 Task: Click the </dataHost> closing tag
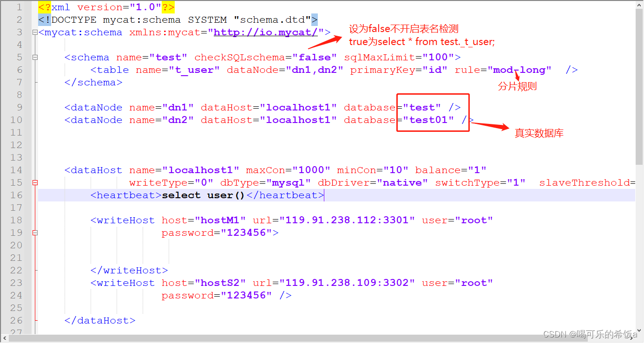pyautogui.click(x=100, y=321)
